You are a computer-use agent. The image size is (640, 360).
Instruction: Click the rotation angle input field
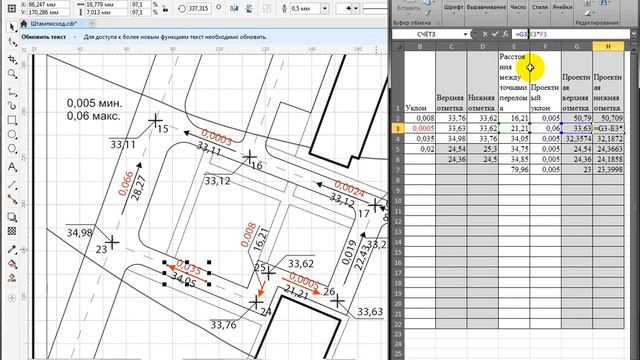click(199, 8)
